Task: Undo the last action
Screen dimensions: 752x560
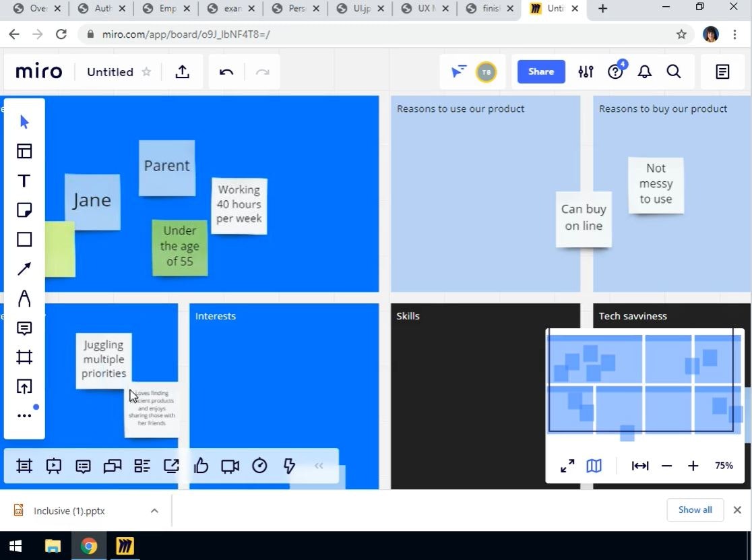Action: [x=226, y=72]
